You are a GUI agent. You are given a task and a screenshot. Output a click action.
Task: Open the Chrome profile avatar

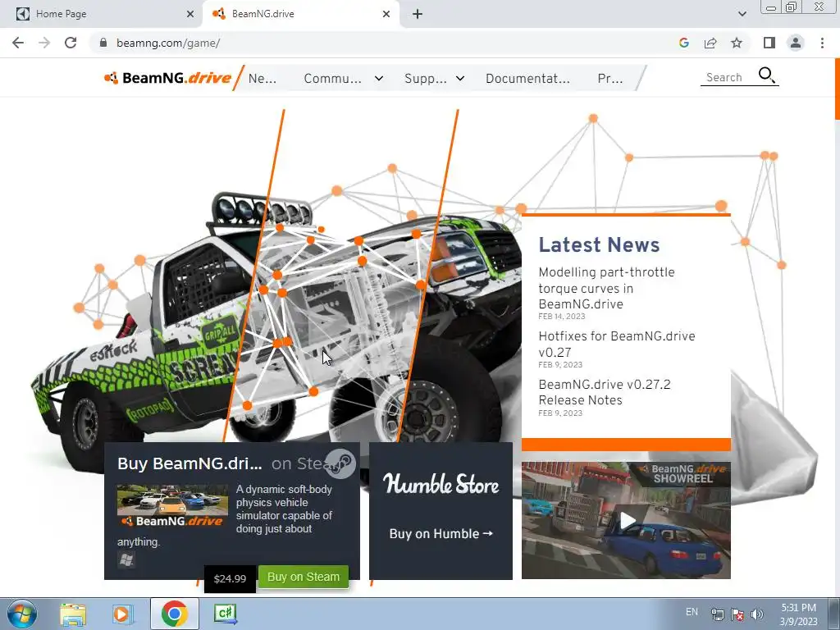click(796, 43)
